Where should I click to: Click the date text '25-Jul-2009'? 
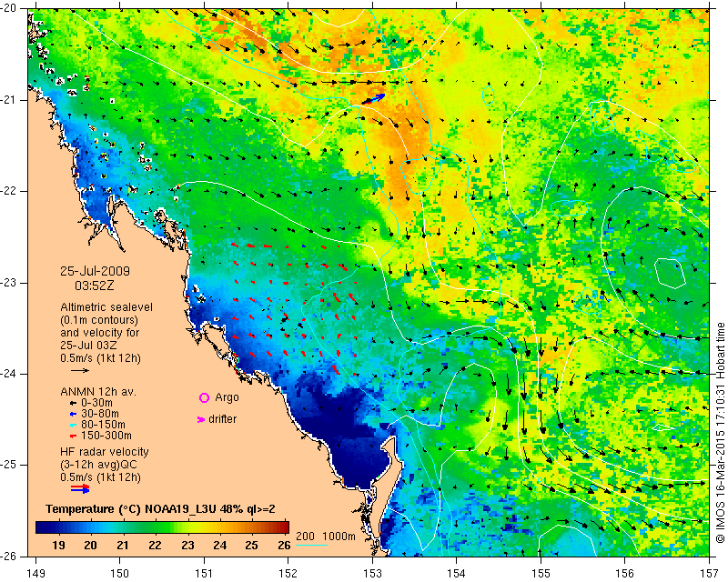coord(96,271)
